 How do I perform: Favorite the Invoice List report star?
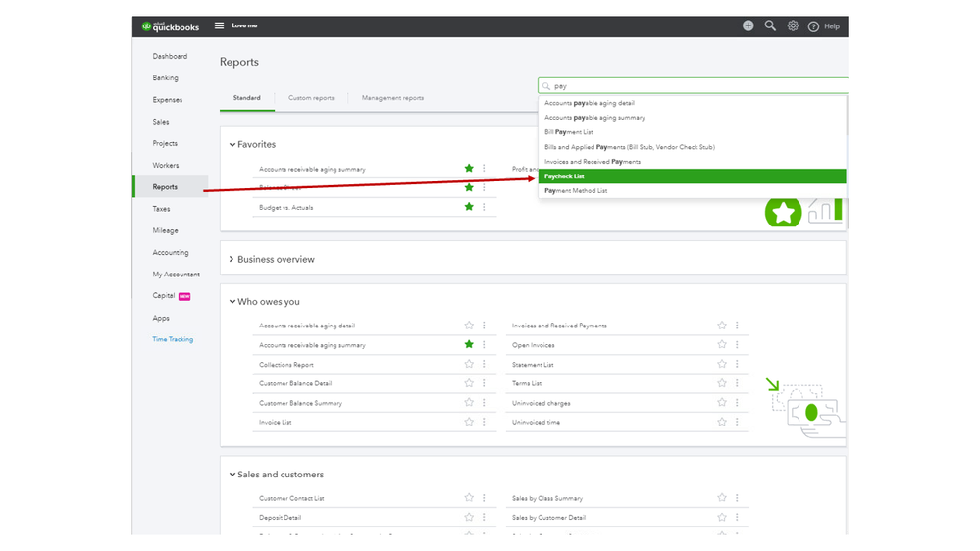point(469,422)
